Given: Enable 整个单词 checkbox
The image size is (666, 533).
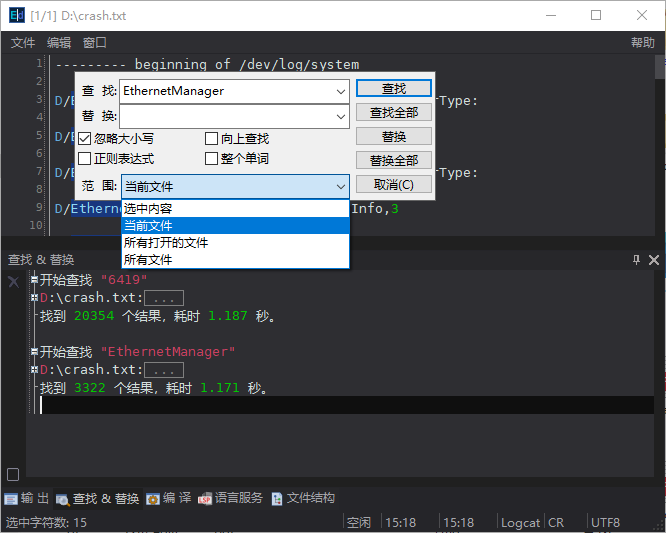Looking at the screenshot, I should click(x=211, y=158).
